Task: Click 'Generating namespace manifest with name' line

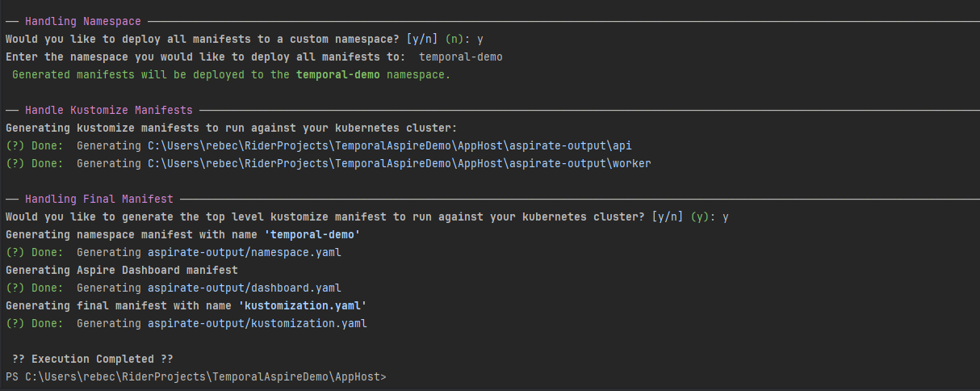Action: point(182,234)
